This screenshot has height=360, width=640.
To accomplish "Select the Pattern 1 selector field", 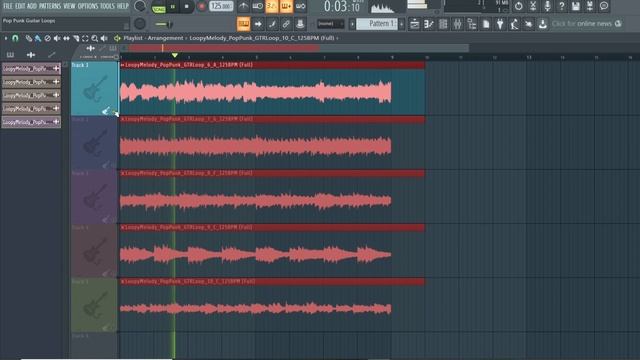I will coord(377,24).
